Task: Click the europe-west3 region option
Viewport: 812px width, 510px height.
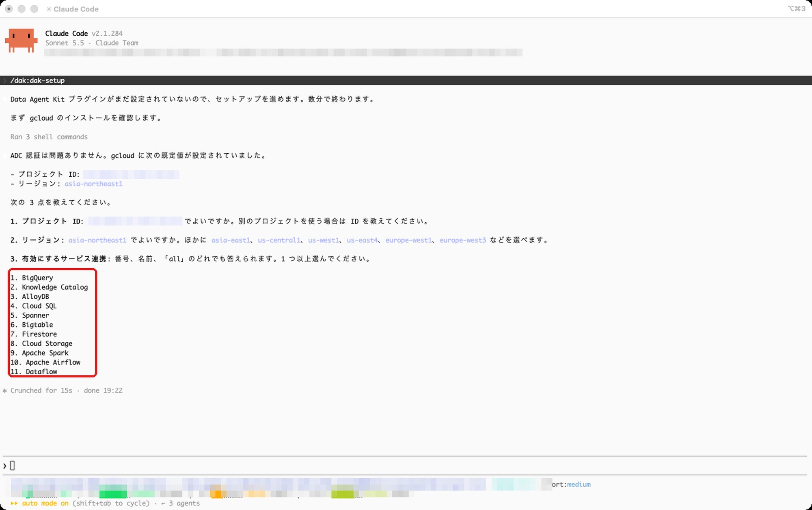Action: [463, 240]
